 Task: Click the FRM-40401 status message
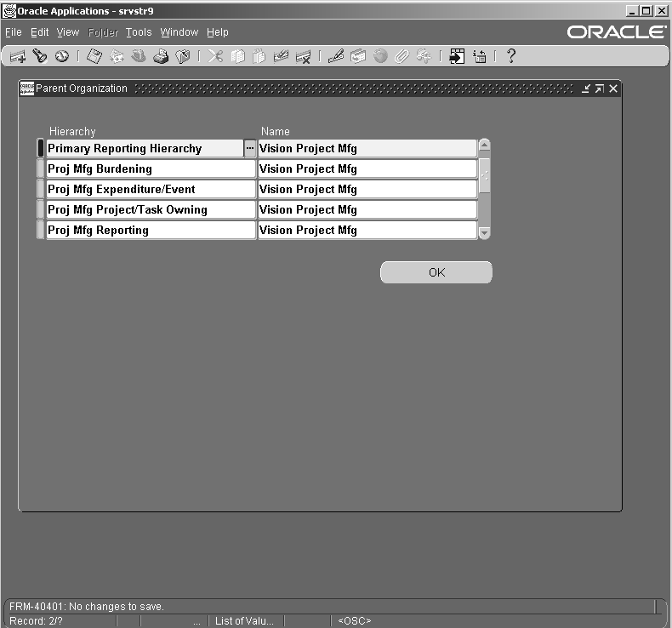pos(87,607)
